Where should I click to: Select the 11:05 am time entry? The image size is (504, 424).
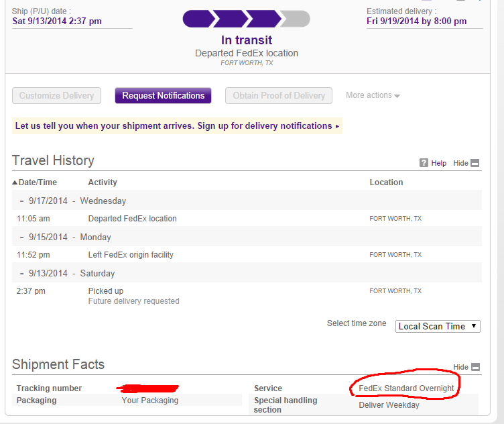point(33,219)
